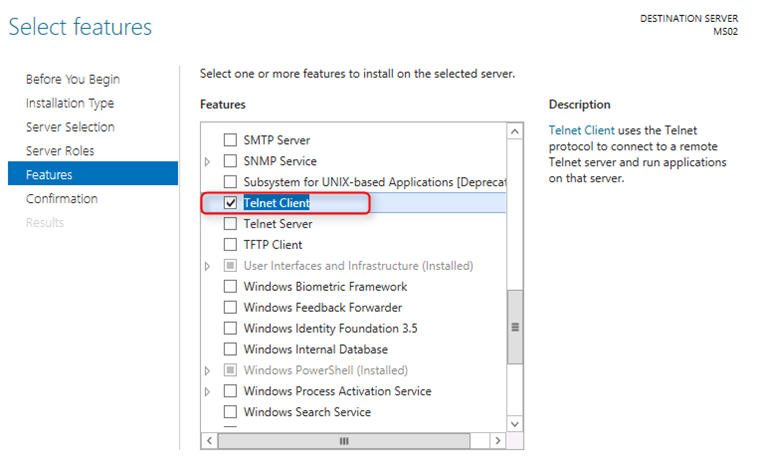Viewport: 761px width, 462px height.
Task: Open the Installation Type step
Action: click(70, 103)
